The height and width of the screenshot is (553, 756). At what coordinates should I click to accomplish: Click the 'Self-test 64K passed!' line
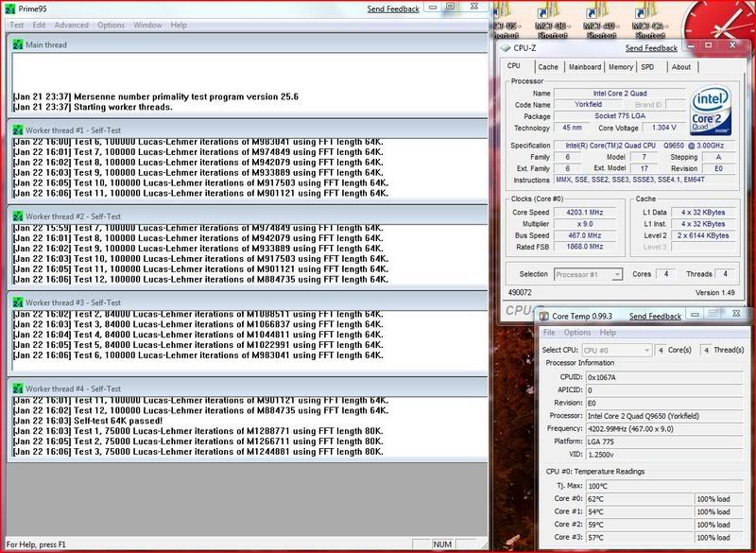[x=88, y=421]
